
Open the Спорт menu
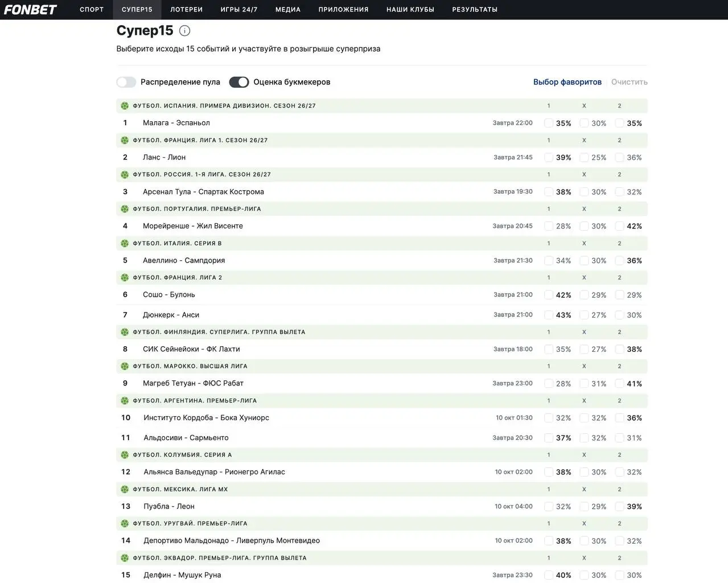[x=92, y=10]
